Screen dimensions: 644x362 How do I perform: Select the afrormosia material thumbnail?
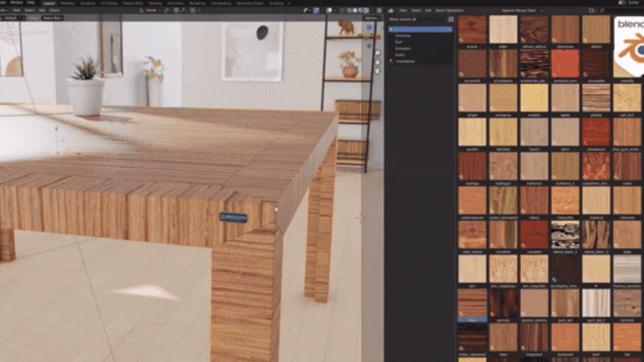pyautogui.click(x=565, y=30)
